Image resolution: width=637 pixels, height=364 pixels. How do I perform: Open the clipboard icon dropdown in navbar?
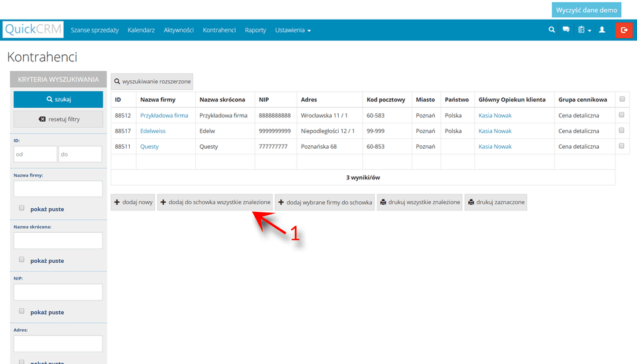(x=584, y=30)
